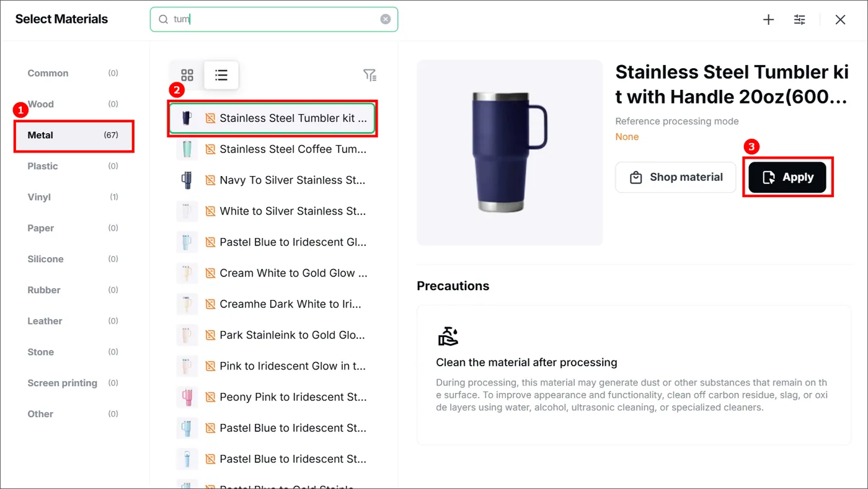The height and width of the screenshot is (489, 868).
Task: Select the Metal category
Action: pos(74,135)
